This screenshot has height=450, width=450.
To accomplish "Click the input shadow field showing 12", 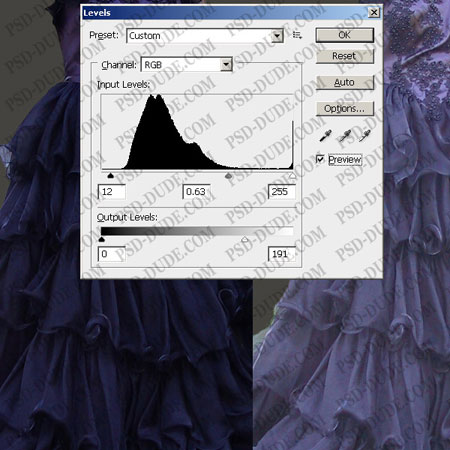I will coord(112,192).
